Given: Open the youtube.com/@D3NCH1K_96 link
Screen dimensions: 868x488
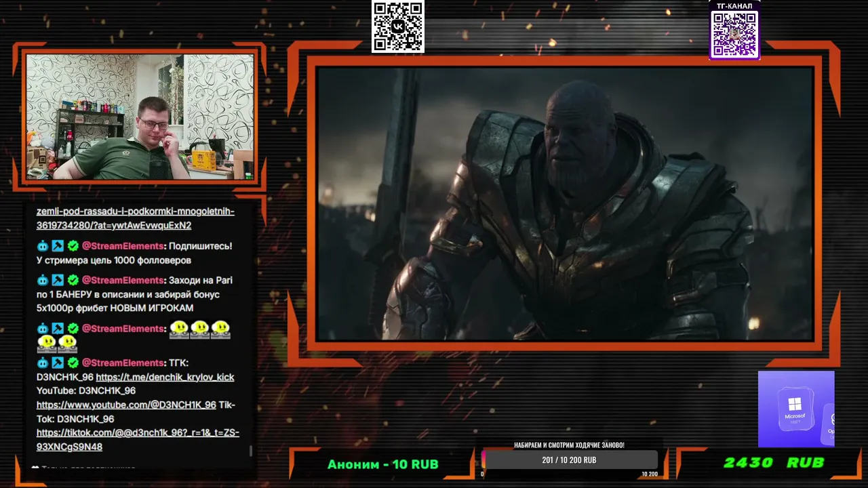Looking at the screenshot, I should coord(126,405).
